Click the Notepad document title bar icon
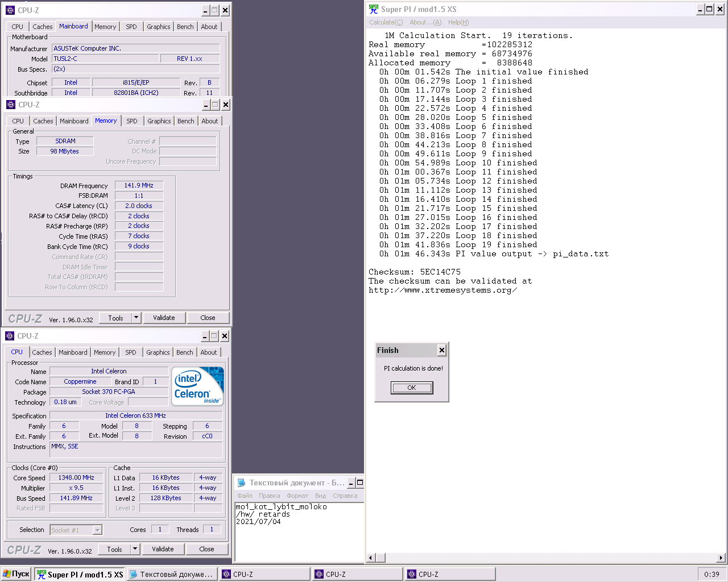Viewport: 728px width, 582px height. tap(241, 483)
